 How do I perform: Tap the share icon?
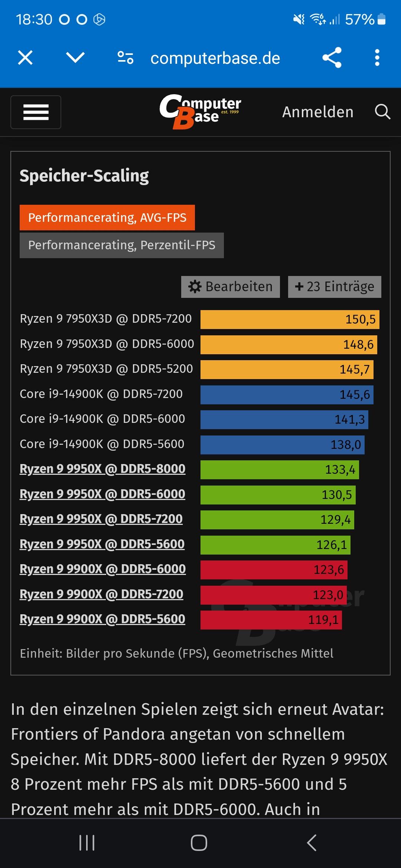(x=332, y=58)
